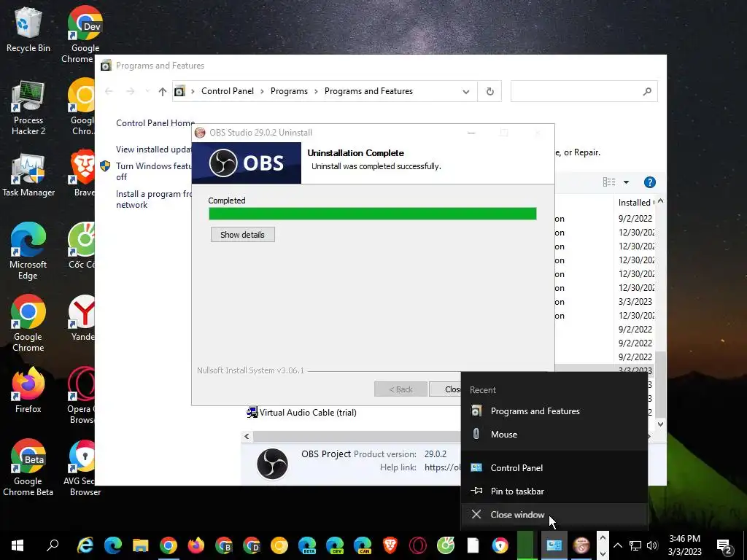The height and width of the screenshot is (560, 747).
Task: Open taskbar search magnifier
Action: [x=53, y=545]
